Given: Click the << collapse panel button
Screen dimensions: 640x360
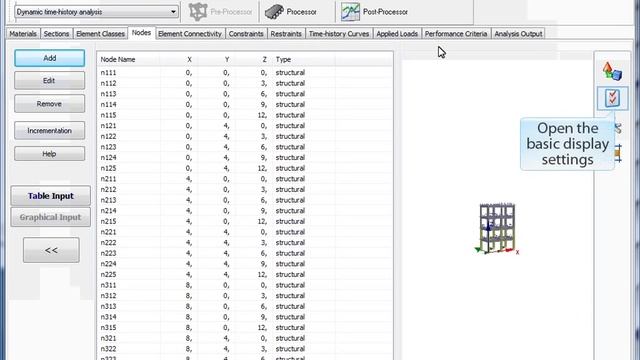Looking at the screenshot, I should pos(51,250).
